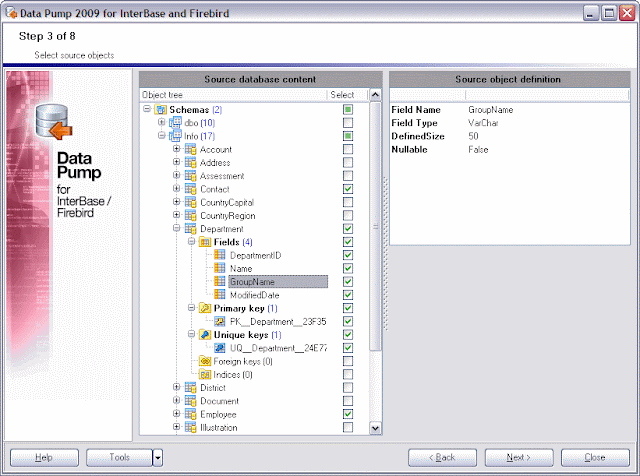Click the DepartmentID field icon
Image resolution: width=640 pixels, height=476 pixels.
[220, 255]
